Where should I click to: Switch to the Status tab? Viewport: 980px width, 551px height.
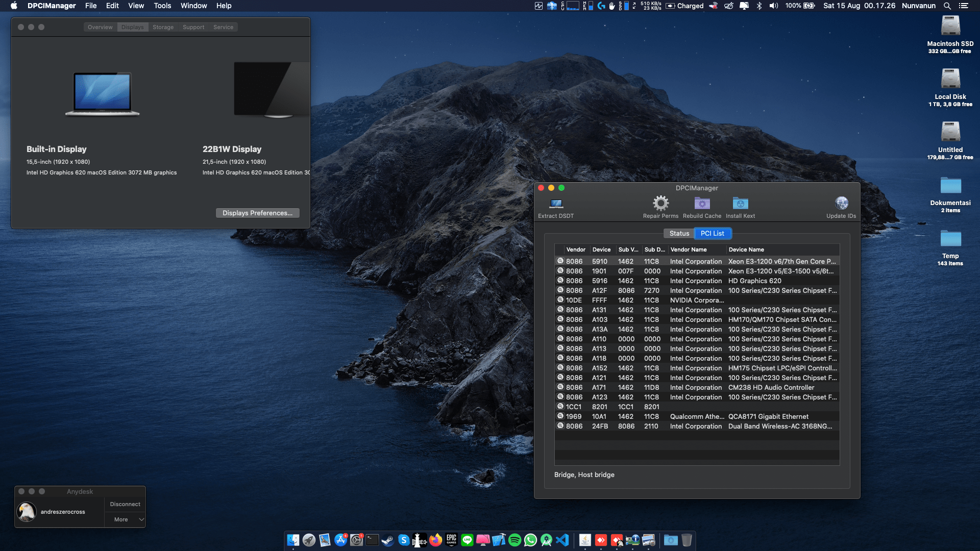coord(679,233)
